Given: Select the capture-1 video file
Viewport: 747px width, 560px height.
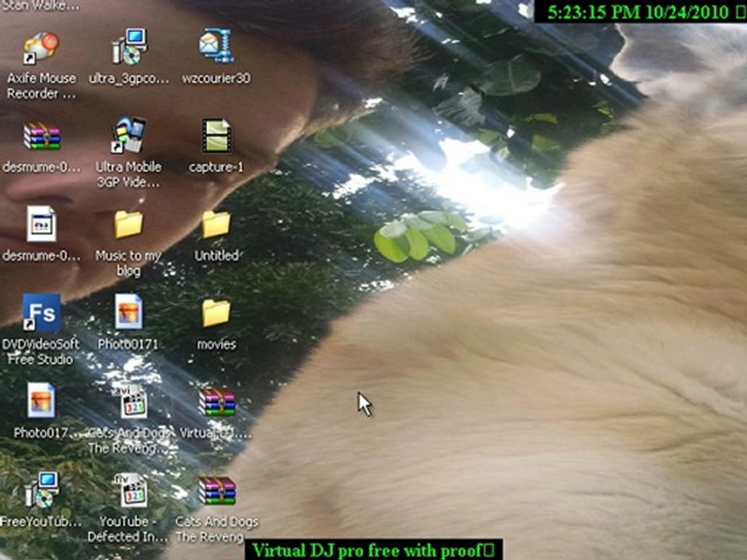Looking at the screenshot, I should click(216, 135).
